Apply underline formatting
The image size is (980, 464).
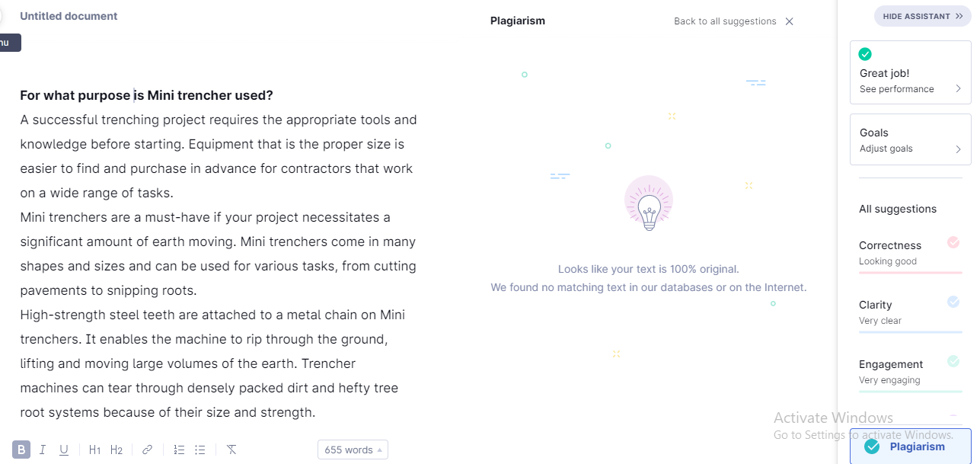coord(64,450)
